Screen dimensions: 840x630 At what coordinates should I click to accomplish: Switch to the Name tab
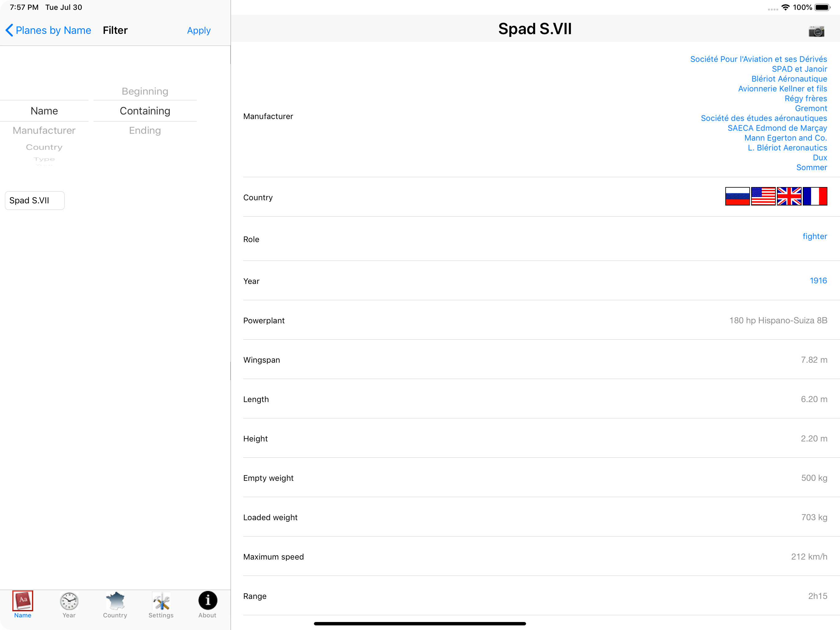pos(23,604)
